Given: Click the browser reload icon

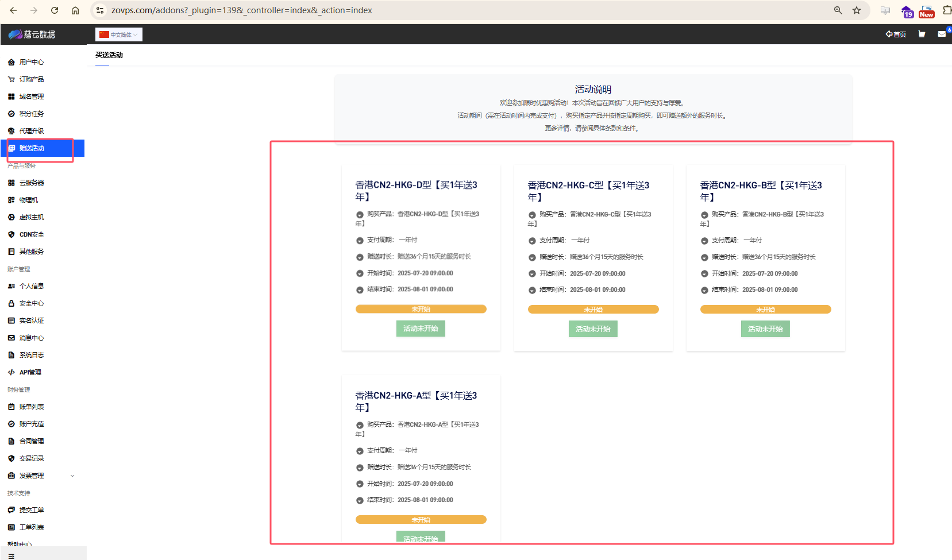Looking at the screenshot, I should click(x=55, y=10).
